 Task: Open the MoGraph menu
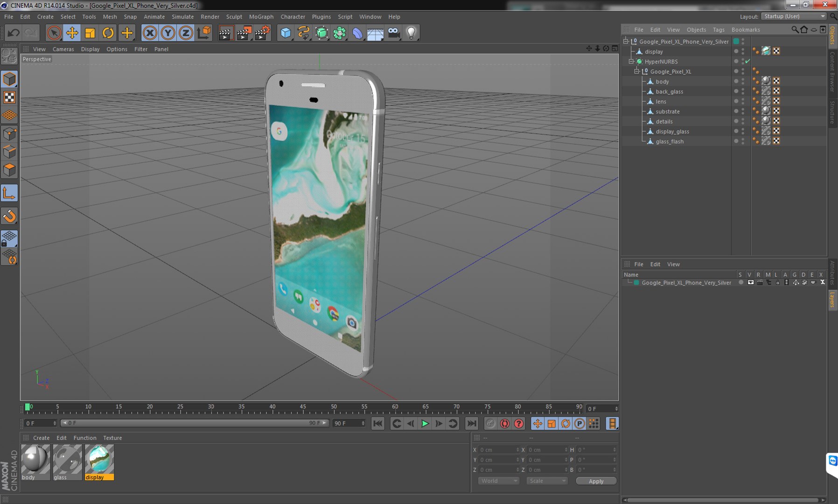(x=261, y=16)
